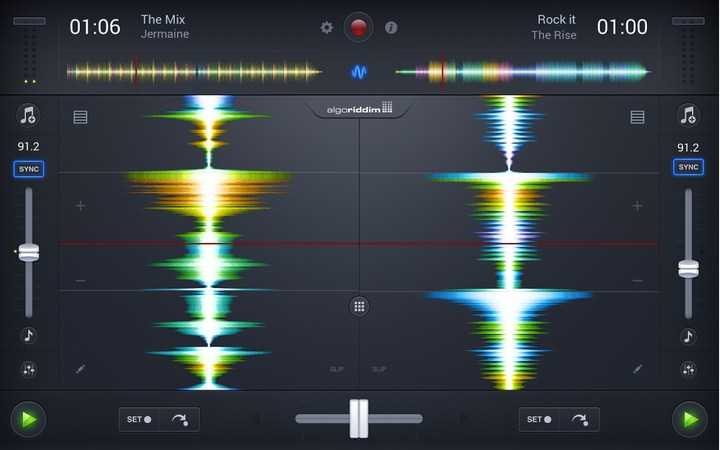Open settings gear at top center
The height and width of the screenshot is (450, 720).
click(326, 28)
